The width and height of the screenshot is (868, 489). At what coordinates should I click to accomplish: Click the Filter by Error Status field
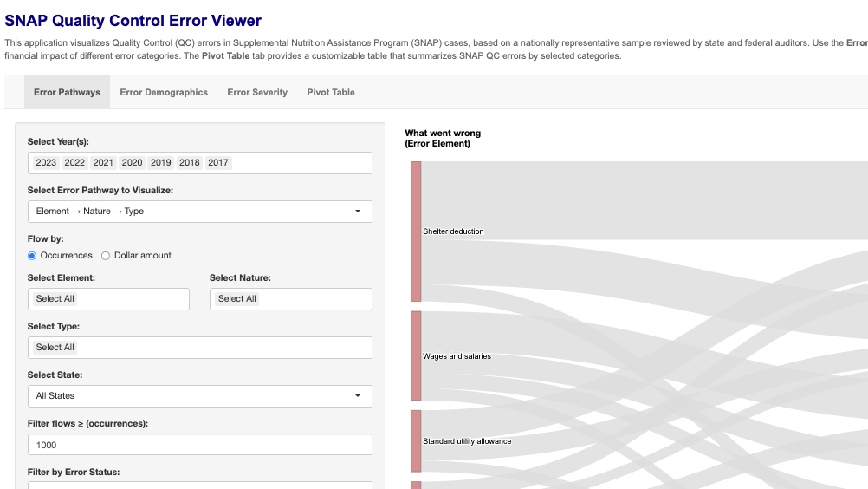[199, 485]
